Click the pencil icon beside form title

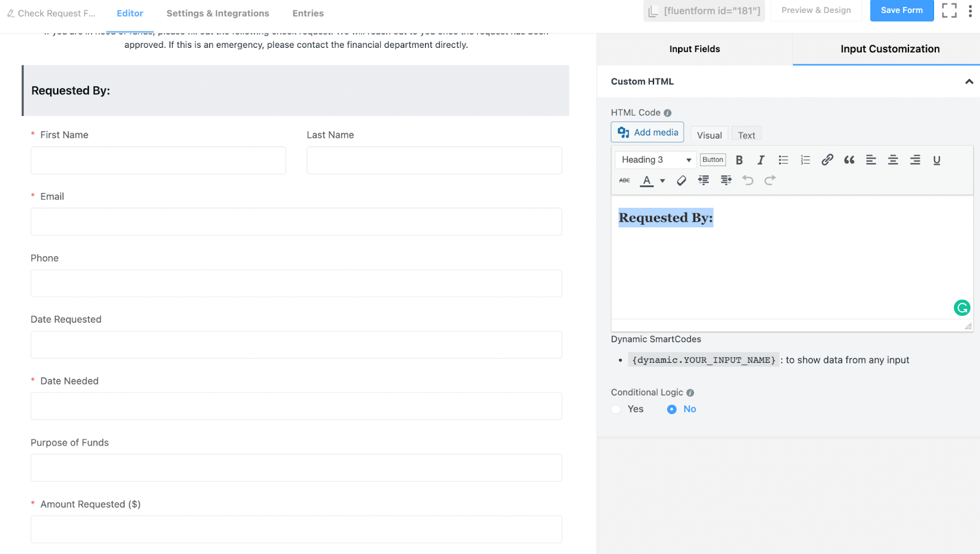point(10,13)
